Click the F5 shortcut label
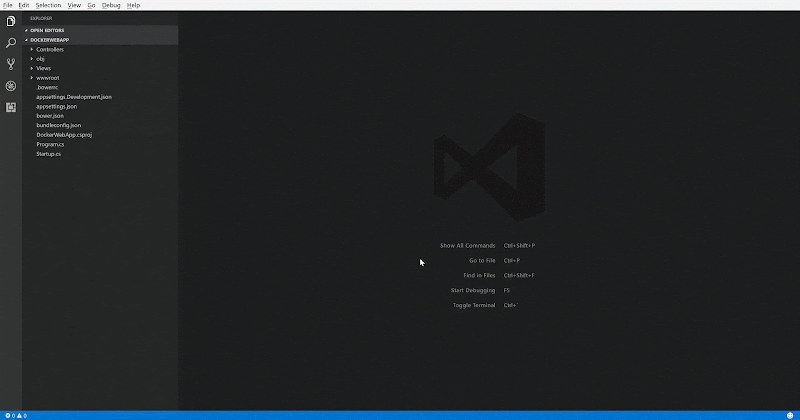Image resolution: width=800 pixels, height=420 pixels. tap(507, 290)
